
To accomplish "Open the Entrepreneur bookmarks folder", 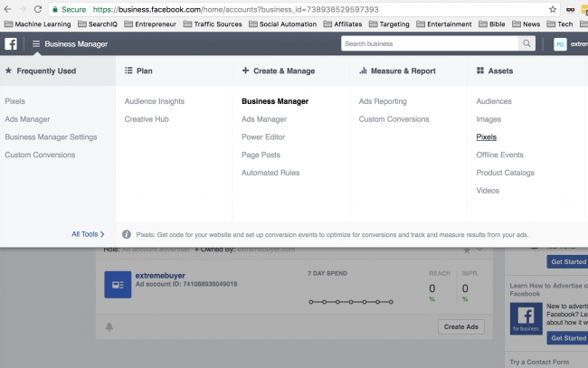I will pos(150,24).
